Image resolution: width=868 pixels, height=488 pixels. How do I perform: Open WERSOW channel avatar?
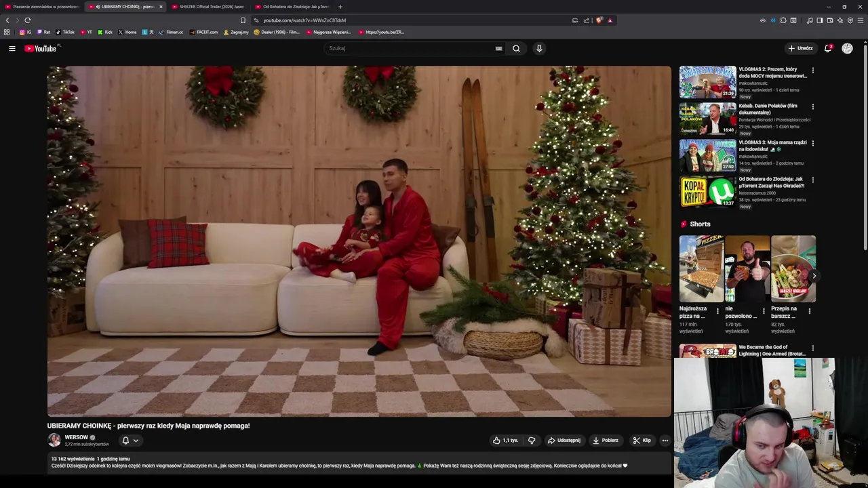(54, 440)
